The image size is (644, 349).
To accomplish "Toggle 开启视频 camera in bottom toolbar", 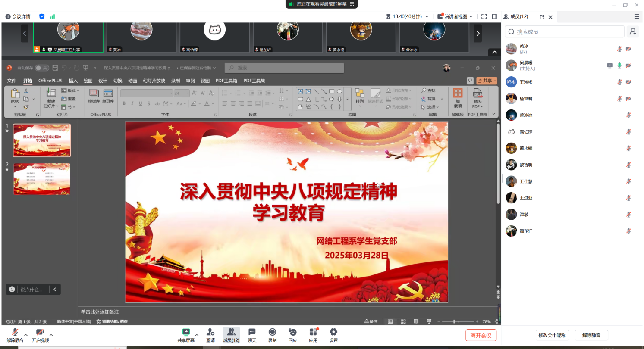I will 40,332.
